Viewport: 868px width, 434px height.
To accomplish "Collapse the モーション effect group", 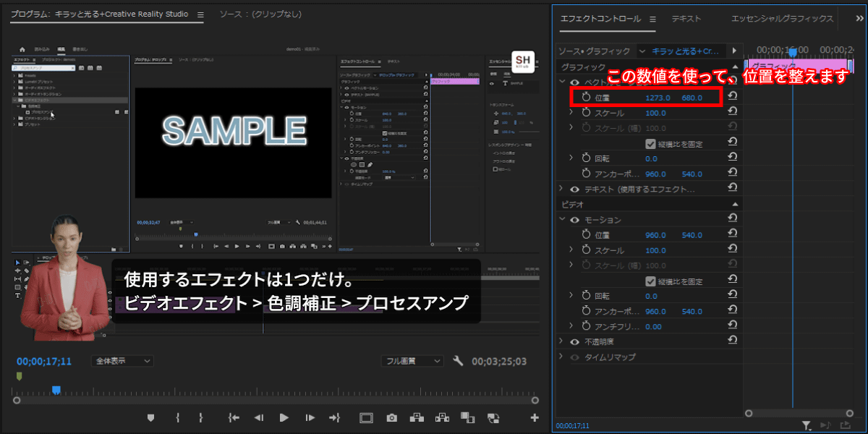I will pyautogui.click(x=562, y=219).
